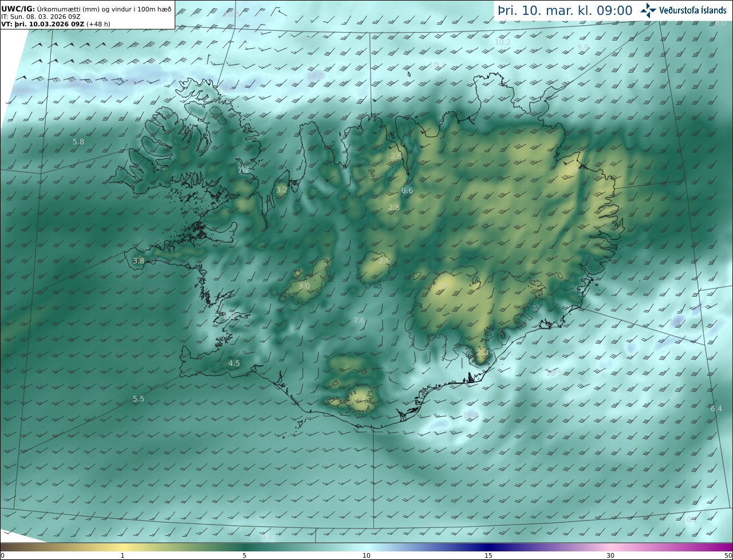Click the Veðurstofa Íslands logo icon
Image resolution: width=733 pixels, height=560 pixels.
click(648, 10)
